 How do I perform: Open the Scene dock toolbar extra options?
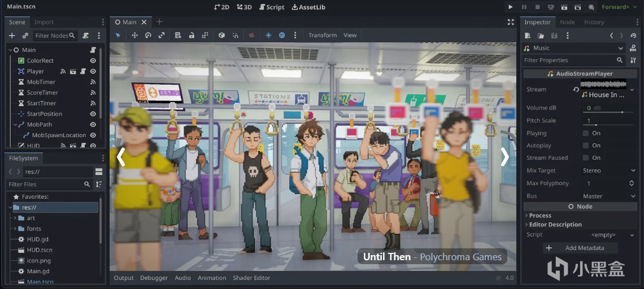pos(99,36)
